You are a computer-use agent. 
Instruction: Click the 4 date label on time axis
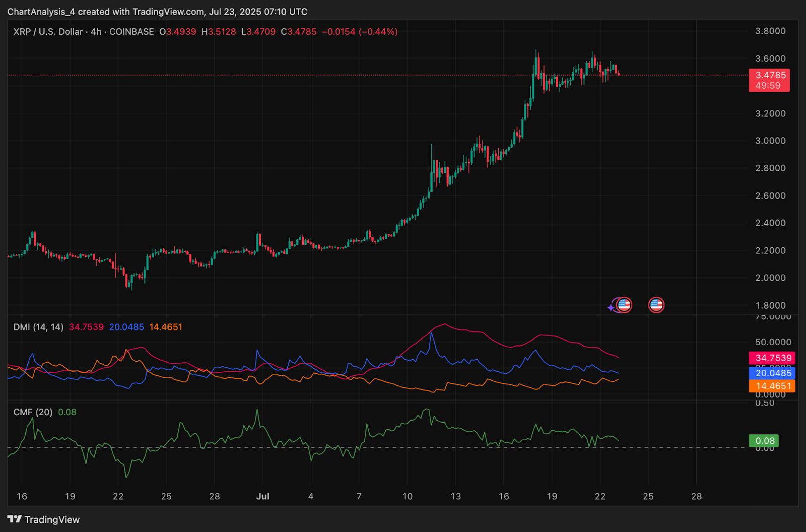click(x=311, y=497)
